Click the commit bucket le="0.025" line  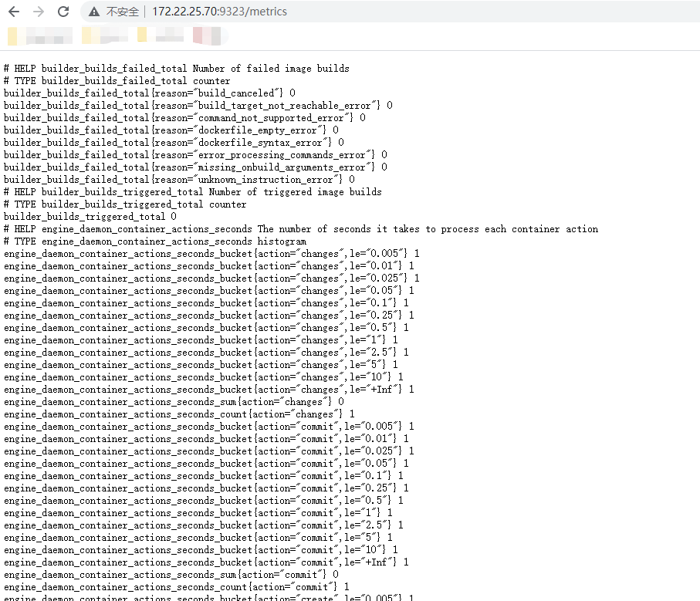pyautogui.click(x=209, y=451)
